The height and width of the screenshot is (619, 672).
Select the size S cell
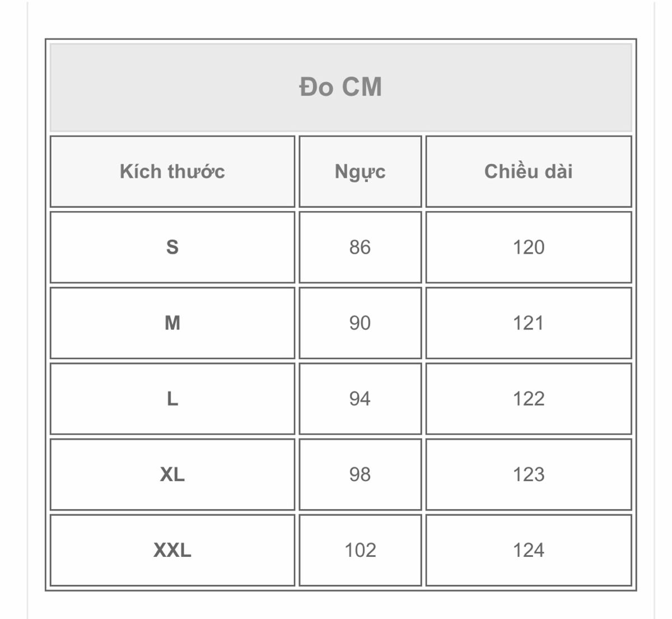tap(172, 247)
